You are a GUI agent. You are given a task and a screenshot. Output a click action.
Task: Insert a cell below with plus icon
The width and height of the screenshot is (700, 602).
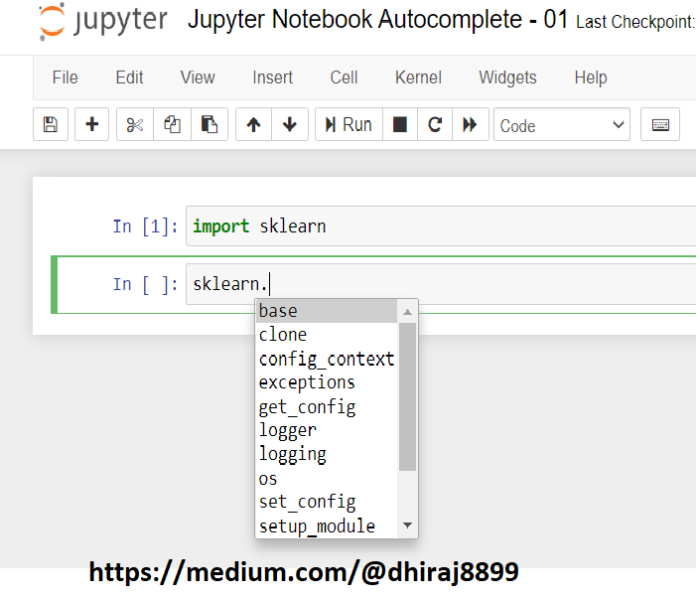click(x=92, y=124)
